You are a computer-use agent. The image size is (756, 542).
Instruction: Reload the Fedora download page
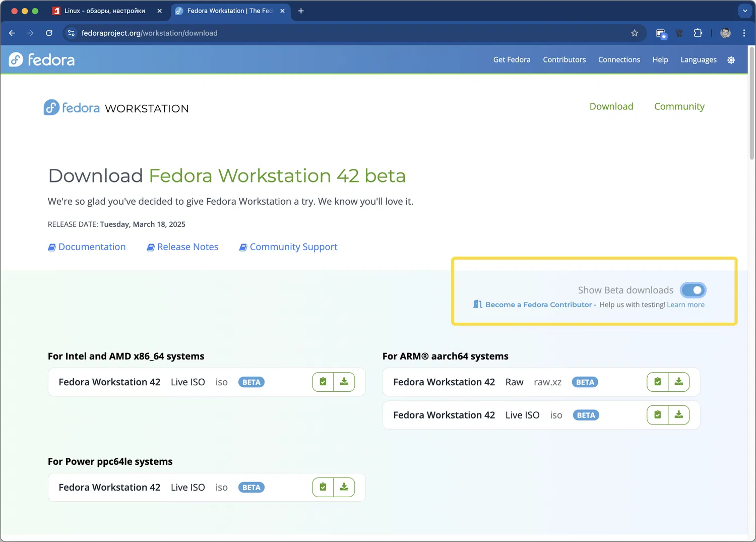(49, 33)
